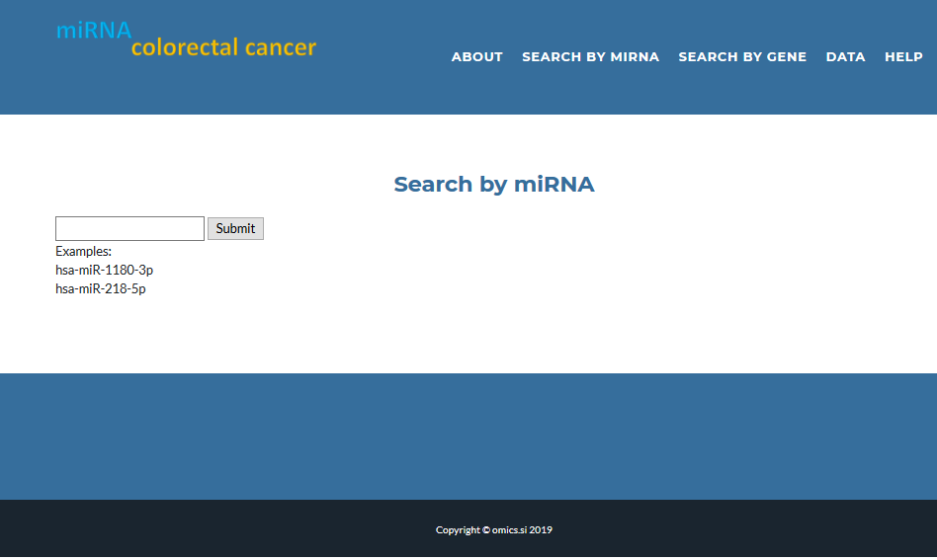The image size is (937, 560).
Task: Click the Search by miRNA page heading
Action: 493,185
